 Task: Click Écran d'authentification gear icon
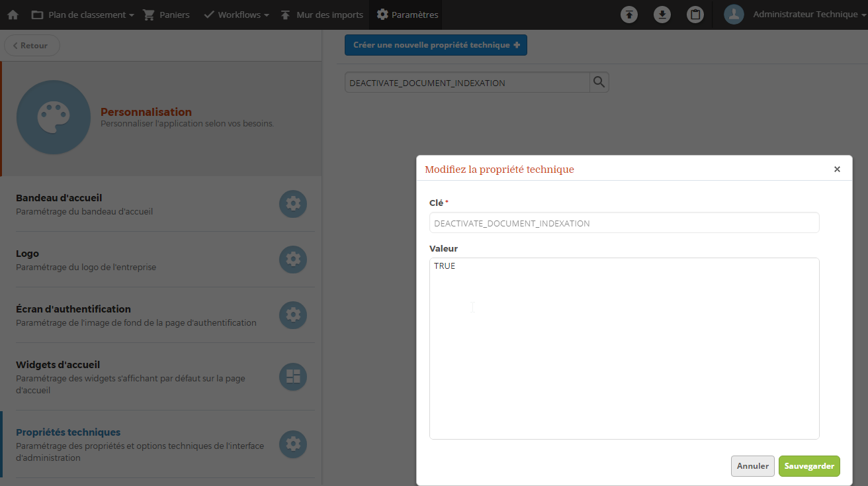click(293, 315)
